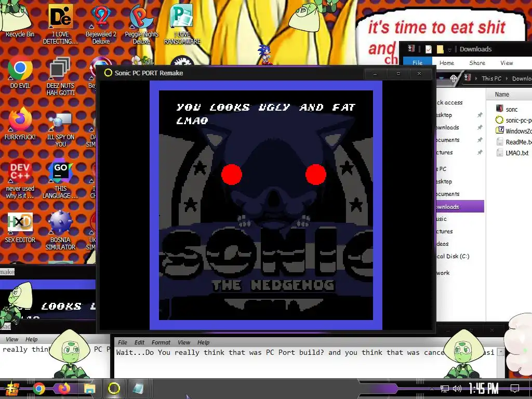
Task: Minimize the Sonic PC PORT Remake window
Action: coord(375,73)
